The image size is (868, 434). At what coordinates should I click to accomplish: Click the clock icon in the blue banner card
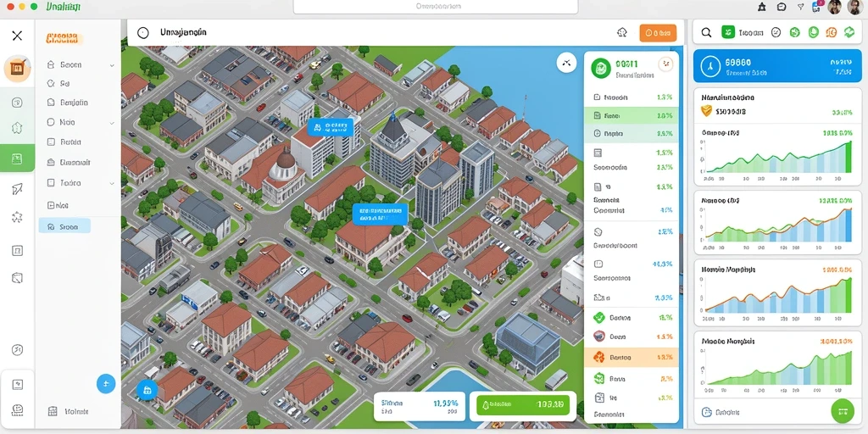coord(709,66)
